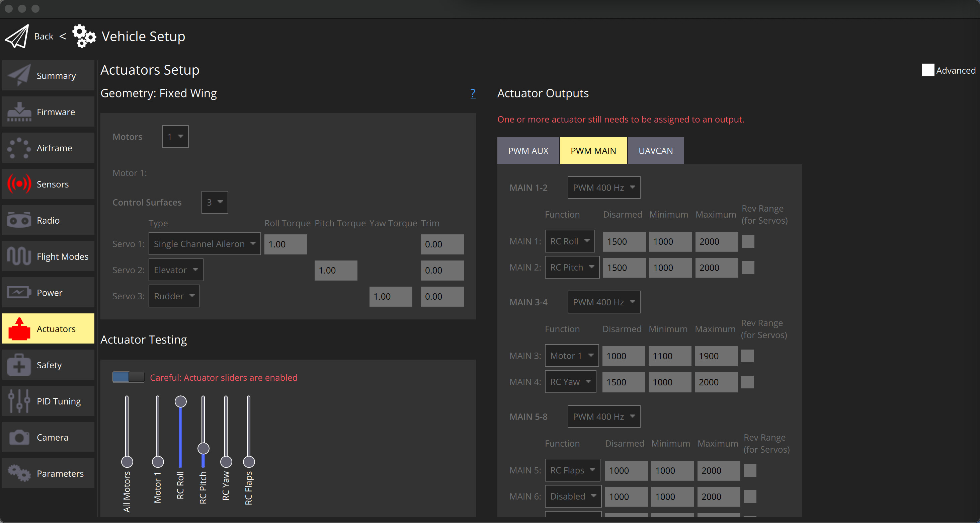Click the All Motors slider handle
Image resolution: width=980 pixels, height=523 pixels.
(x=127, y=462)
